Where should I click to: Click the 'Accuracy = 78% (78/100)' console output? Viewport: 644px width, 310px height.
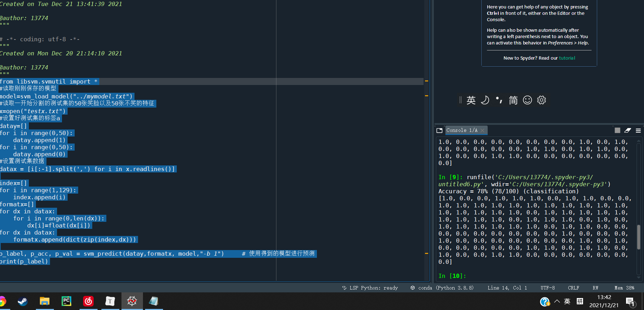(x=508, y=191)
